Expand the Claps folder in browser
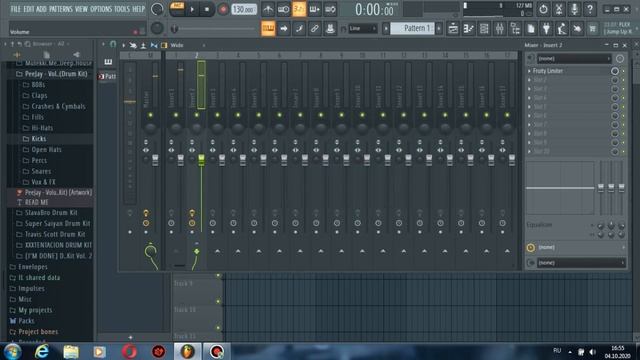This screenshot has width=640, height=360. pos(39,96)
